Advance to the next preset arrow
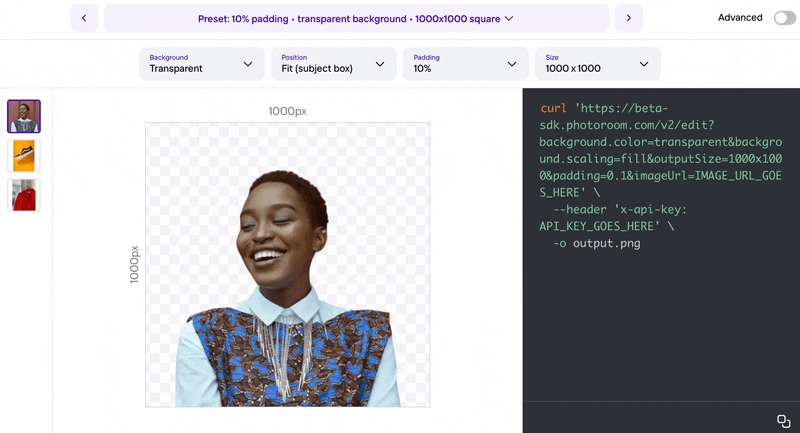Screen dimensions: 800x433 tap(628, 18)
